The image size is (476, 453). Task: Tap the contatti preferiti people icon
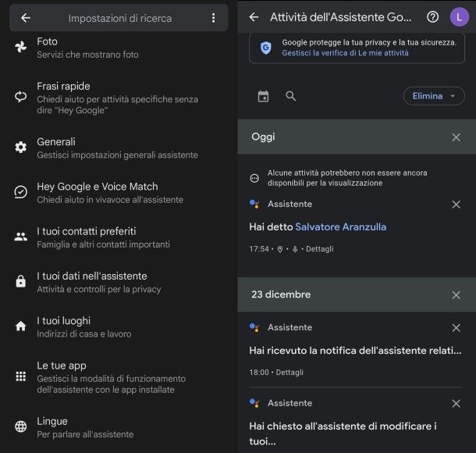pos(20,237)
